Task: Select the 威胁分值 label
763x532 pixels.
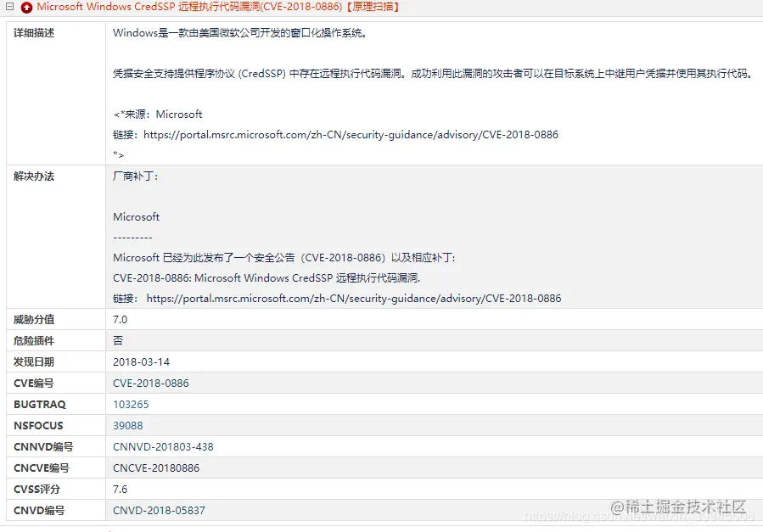Action: [34, 320]
